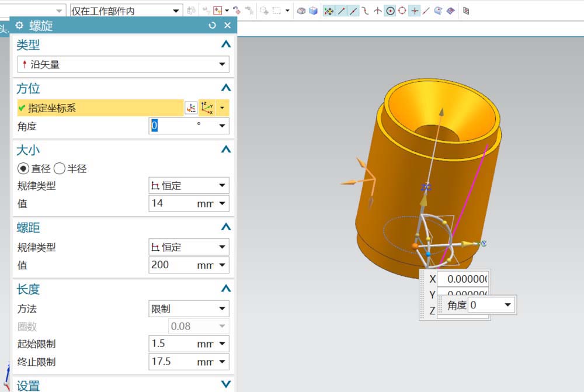Open the 仅在工作部件内 selection scope dropdown
Screen dimensions: 584x392
126,11
